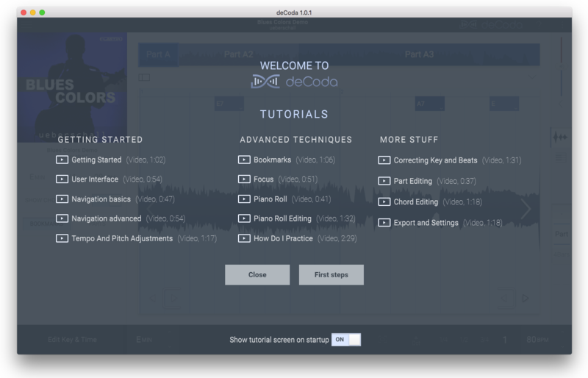The height and width of the screenshot is (378, 588).
Task: Click the Focus tutorial video icon
Action: click(x=244, y=179)
